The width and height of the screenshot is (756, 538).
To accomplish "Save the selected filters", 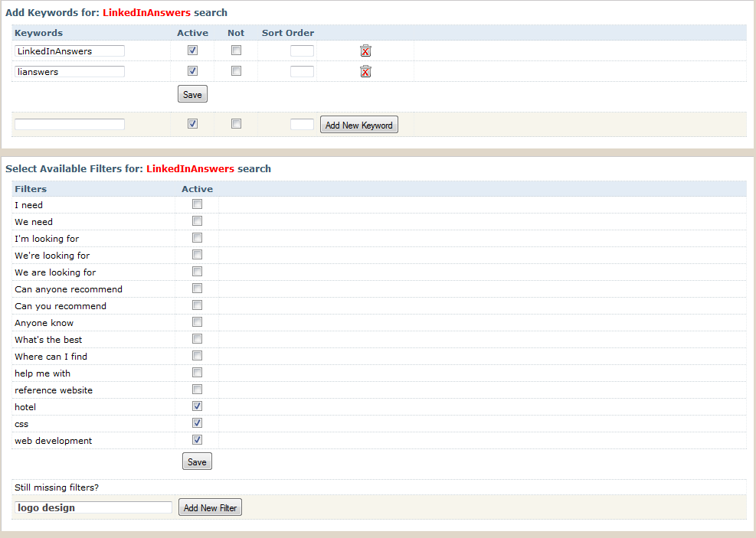I will pos(197,462).
